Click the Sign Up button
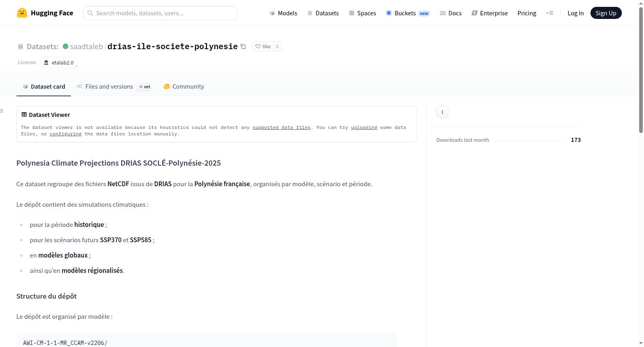This screenshot has height=347, width=644. (606, 13)
